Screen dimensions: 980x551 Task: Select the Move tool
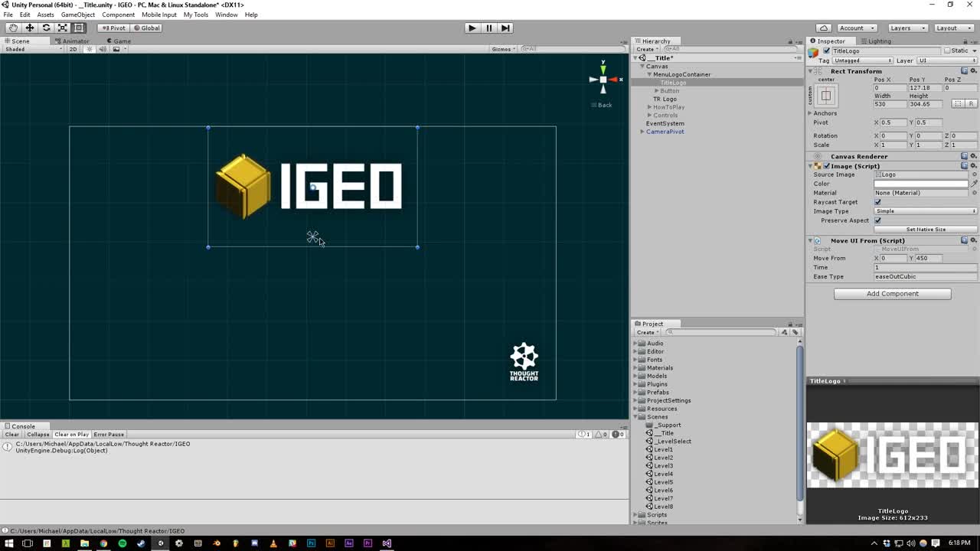pyautogui.click(x=30, y=28)
